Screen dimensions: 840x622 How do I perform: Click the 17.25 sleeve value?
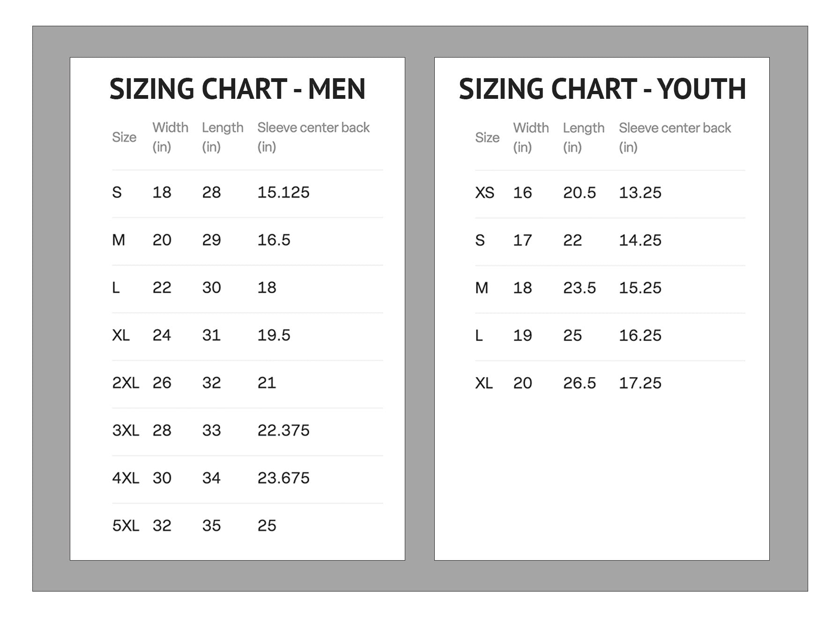[x=640, y=383]
